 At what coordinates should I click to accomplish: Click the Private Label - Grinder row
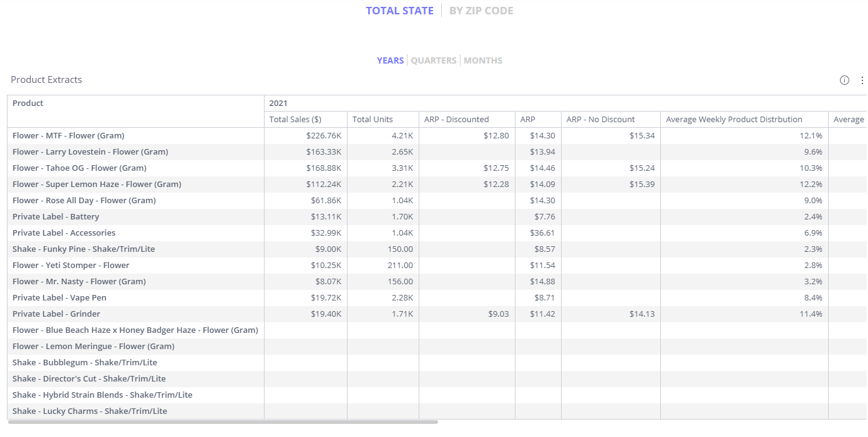56,314
